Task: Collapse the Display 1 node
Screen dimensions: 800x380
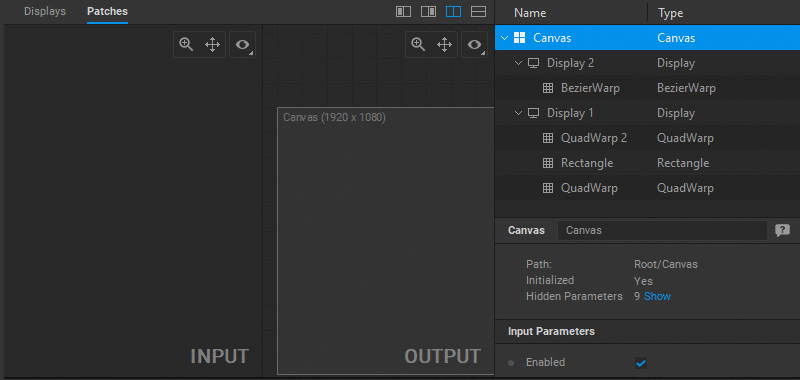Action: coord(519,113)
